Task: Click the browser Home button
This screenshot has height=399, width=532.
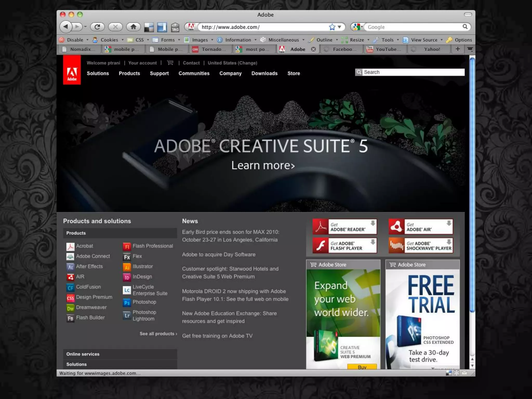Action: tap(133, 27)
